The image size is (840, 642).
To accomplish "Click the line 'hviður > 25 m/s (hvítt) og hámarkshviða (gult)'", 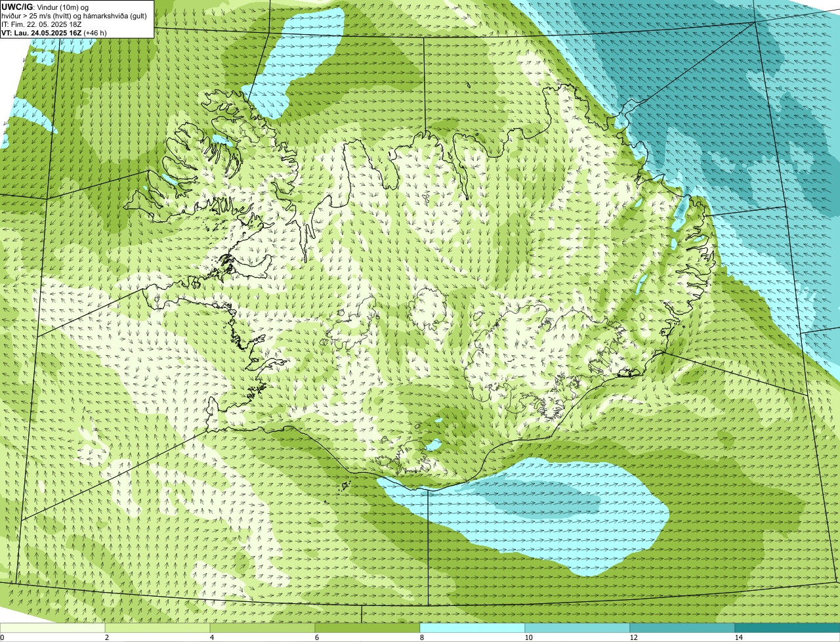I will pyautogui.click(x=74, y=16).
